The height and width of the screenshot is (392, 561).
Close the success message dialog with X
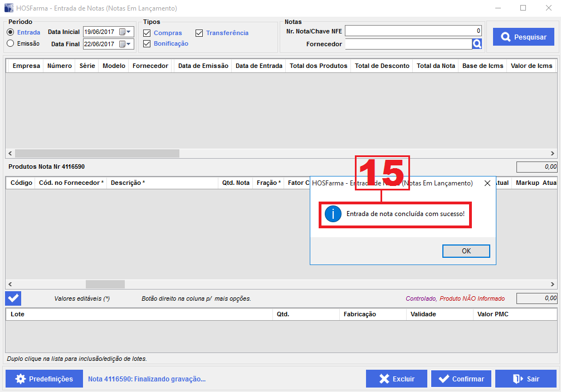click(487, 183)
